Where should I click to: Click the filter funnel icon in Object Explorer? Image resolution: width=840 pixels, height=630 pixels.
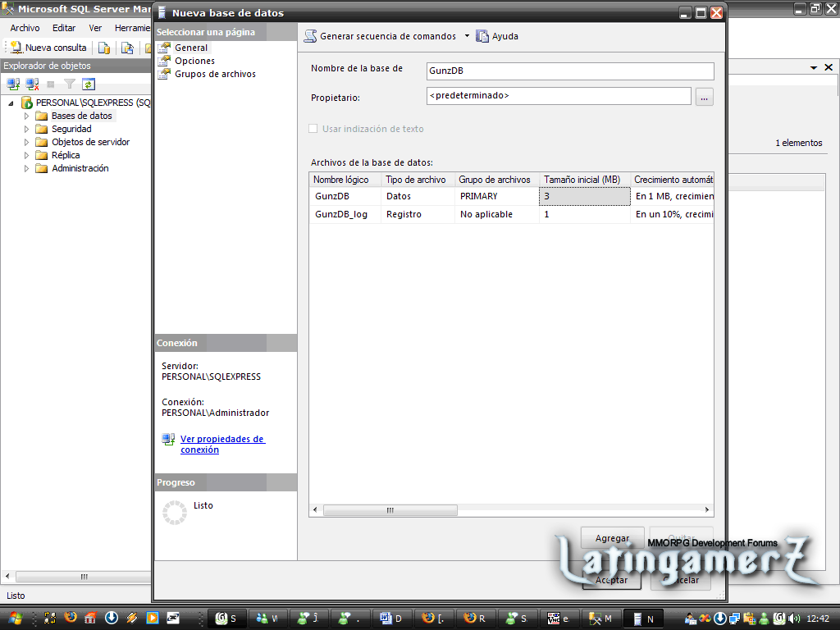coord(70,84)
